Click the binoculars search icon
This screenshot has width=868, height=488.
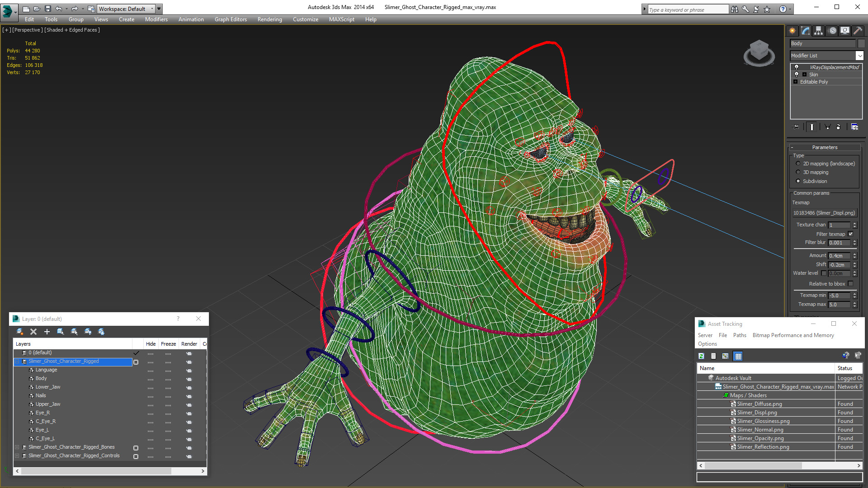734,9
